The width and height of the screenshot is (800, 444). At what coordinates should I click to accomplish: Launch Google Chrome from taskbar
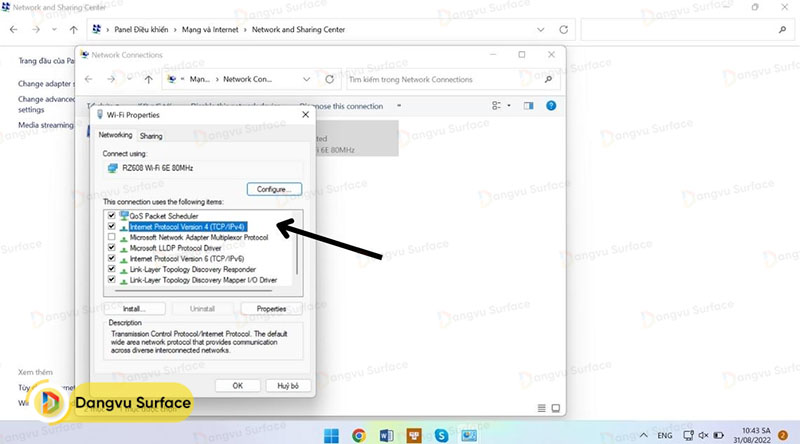(359, 435)
